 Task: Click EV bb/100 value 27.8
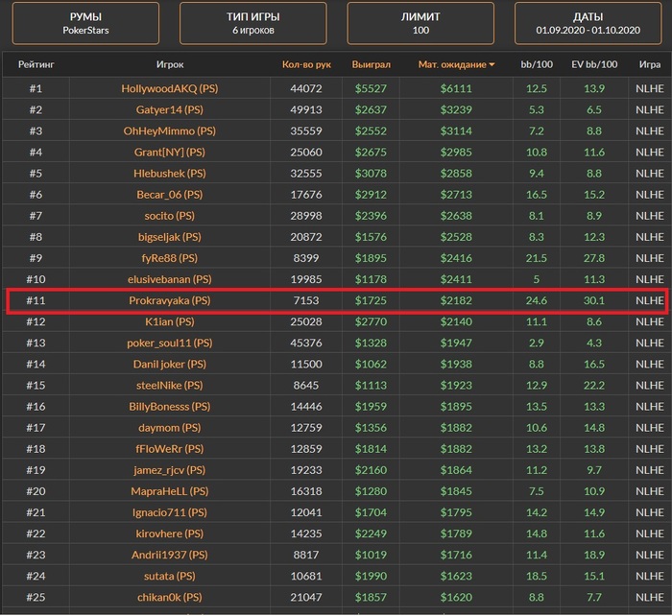point(594,258)
